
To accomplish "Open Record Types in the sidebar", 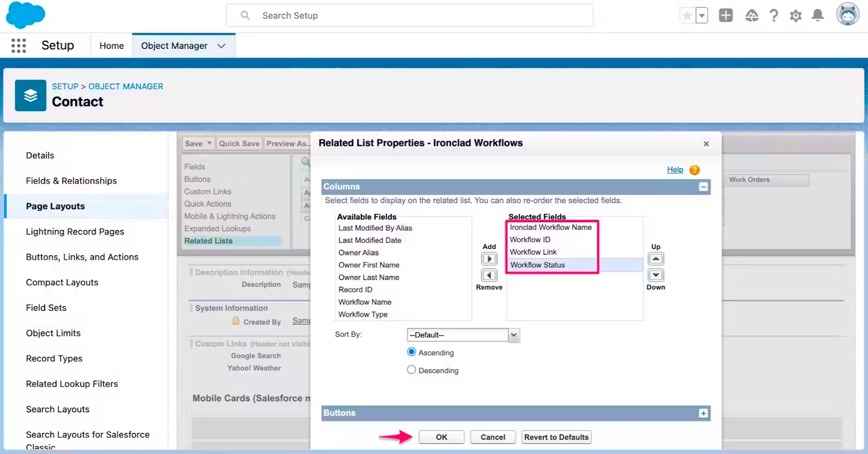I will (54, 358).
